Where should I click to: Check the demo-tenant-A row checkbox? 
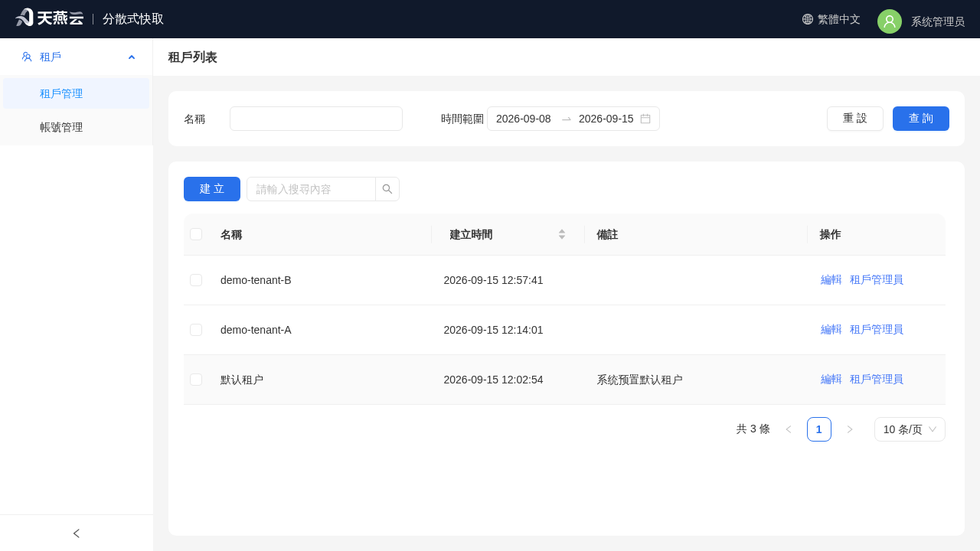coord(196,330)
